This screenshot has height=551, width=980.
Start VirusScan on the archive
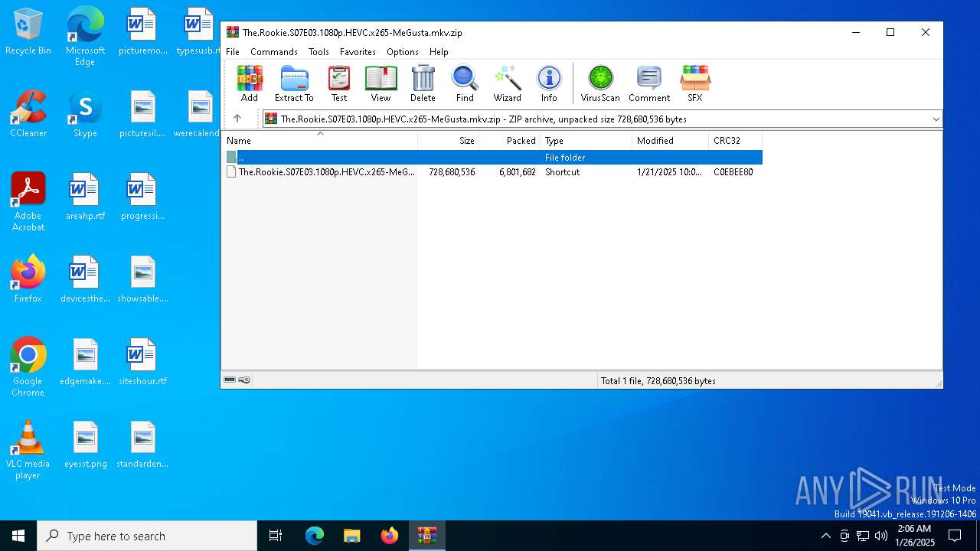click(600, 83)
